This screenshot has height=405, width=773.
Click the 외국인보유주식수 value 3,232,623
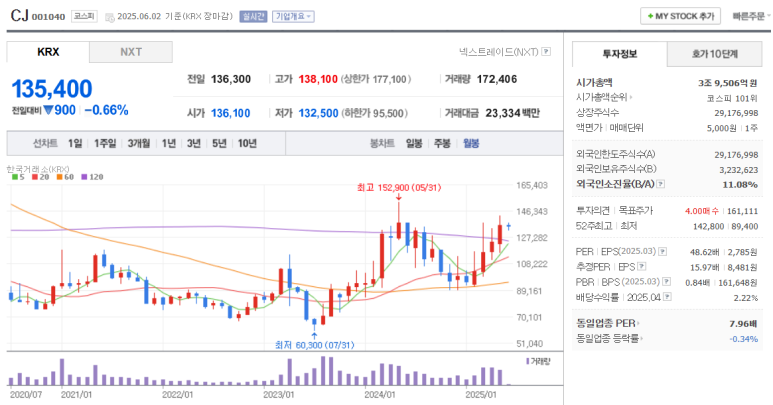[738, 170]
